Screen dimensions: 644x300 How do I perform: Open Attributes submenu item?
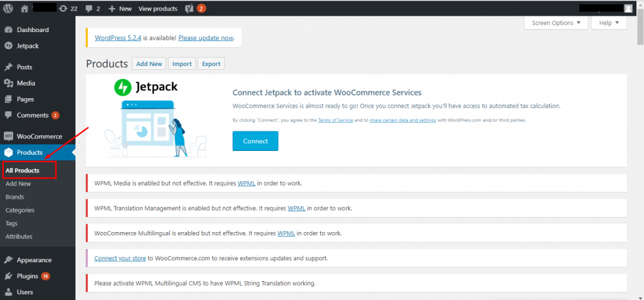(19, 236)
